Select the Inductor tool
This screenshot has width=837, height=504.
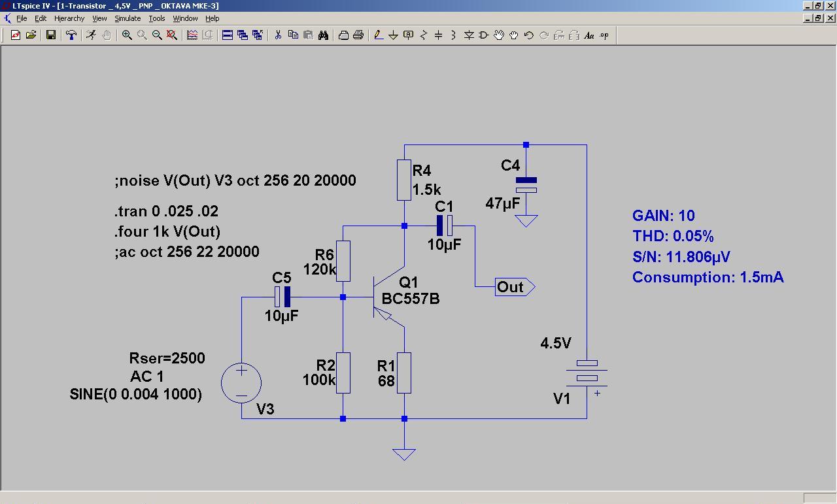pos(453,35)
